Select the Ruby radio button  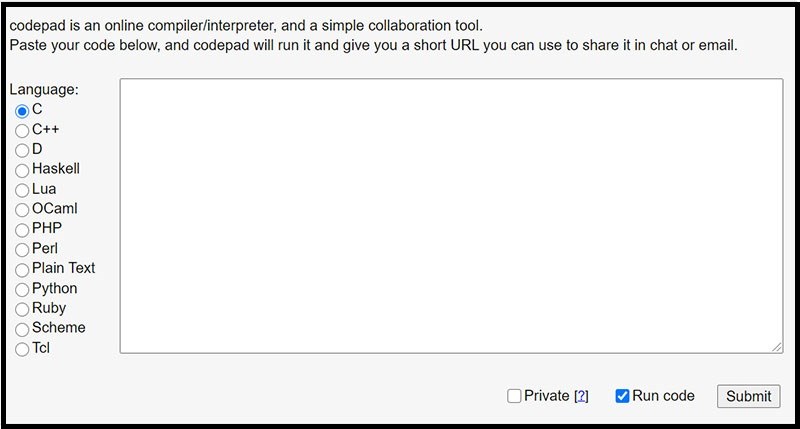(22, 309)
